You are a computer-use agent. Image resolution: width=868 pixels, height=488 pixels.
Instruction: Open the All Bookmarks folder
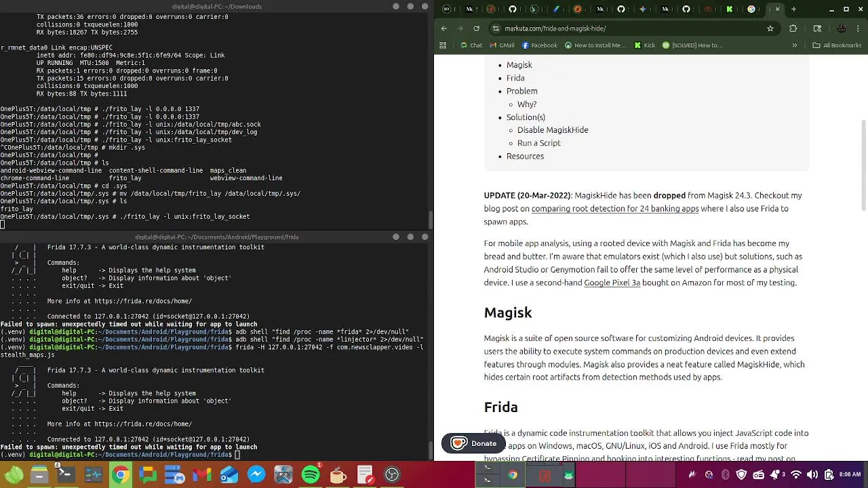point(837,45)
